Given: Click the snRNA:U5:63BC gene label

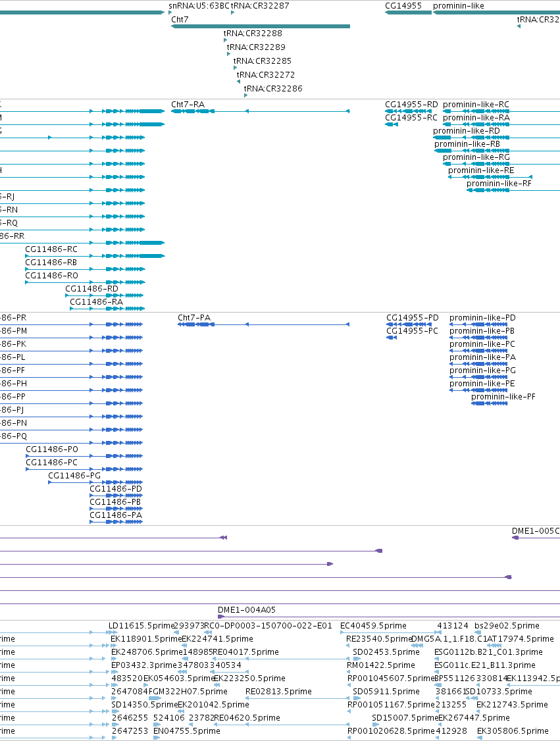Looking at the screenshot, I should 199,6.
